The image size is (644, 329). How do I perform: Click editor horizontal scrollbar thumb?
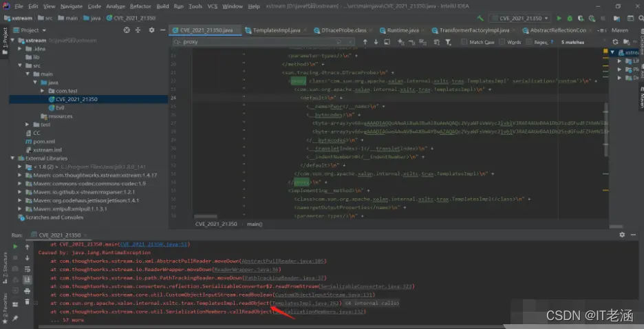[x=205, y=216]
